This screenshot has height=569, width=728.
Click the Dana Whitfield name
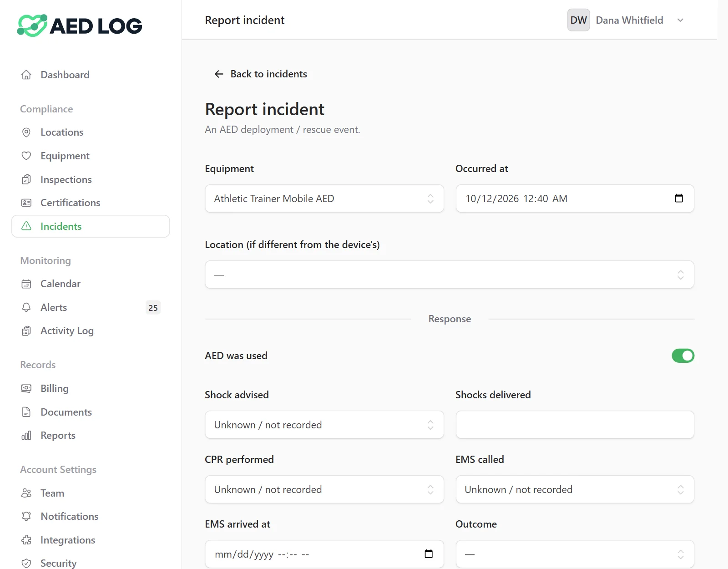point(629,20)
